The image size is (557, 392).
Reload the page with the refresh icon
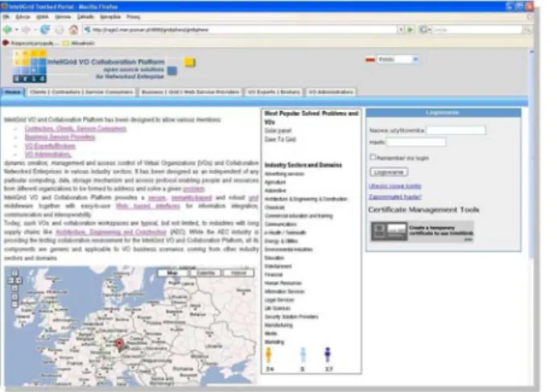coord(45,30)
